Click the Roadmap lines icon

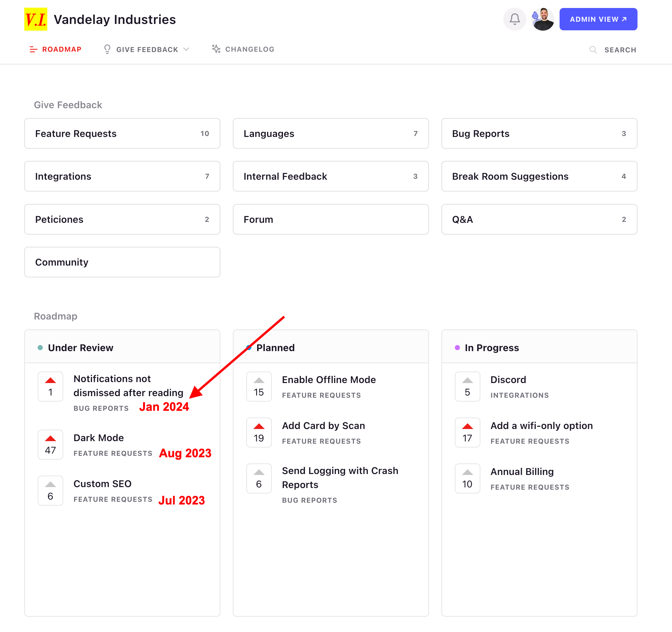(x=34, y=50)
